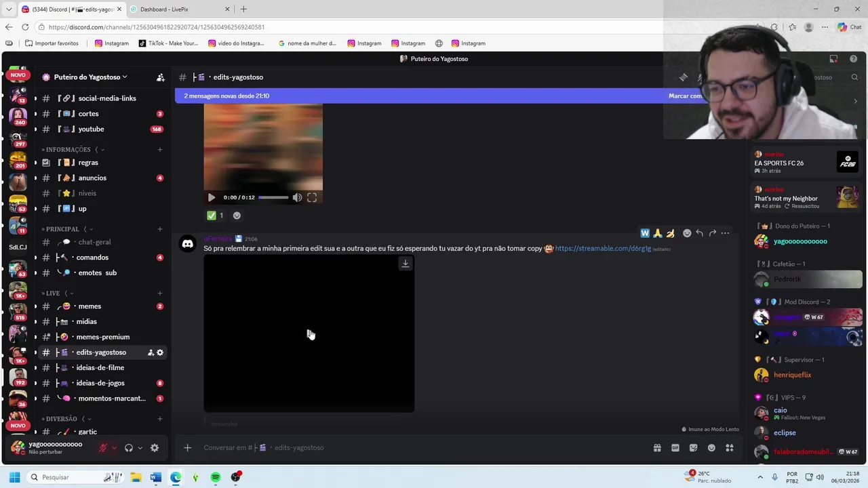Adjust the video volume slider
The height and width of the screenshot is (488, 868).
click(273, 197)
